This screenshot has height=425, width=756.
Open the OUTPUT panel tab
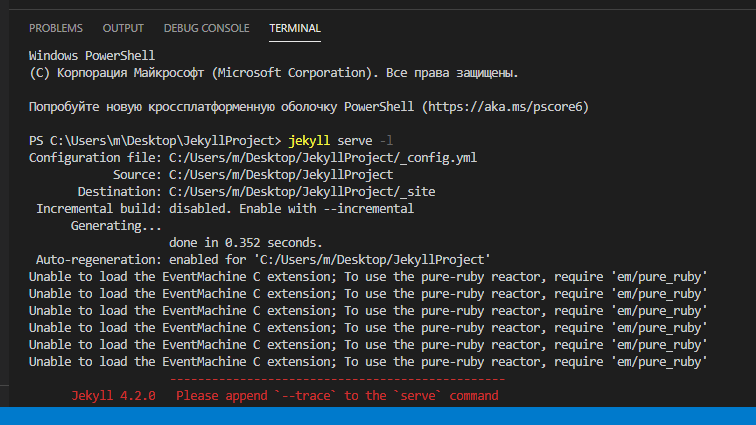click(x=123, y=28)
